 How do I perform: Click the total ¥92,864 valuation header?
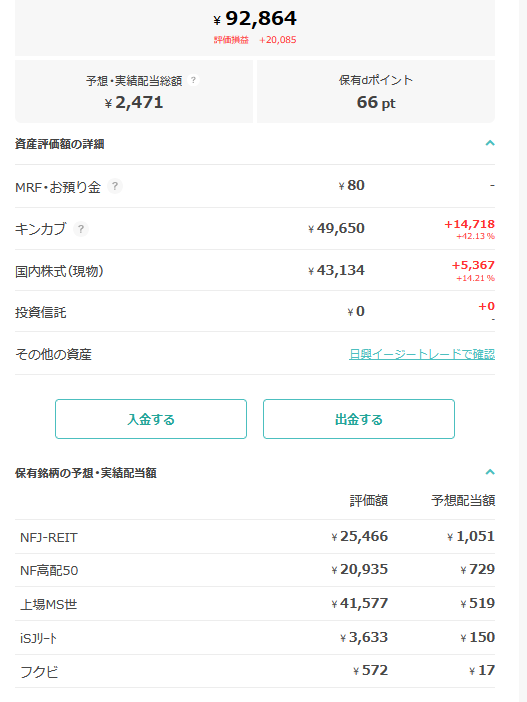[255, 27]
